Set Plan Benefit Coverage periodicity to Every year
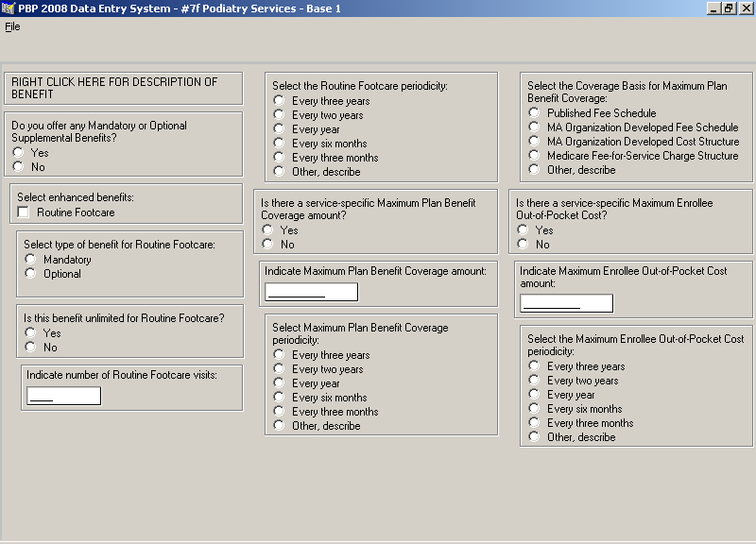 [279, 382]
